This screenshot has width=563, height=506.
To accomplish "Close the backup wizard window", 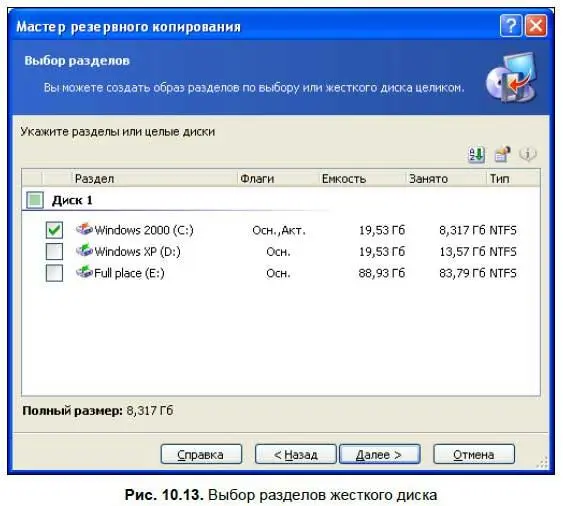I will click(536, 26).
